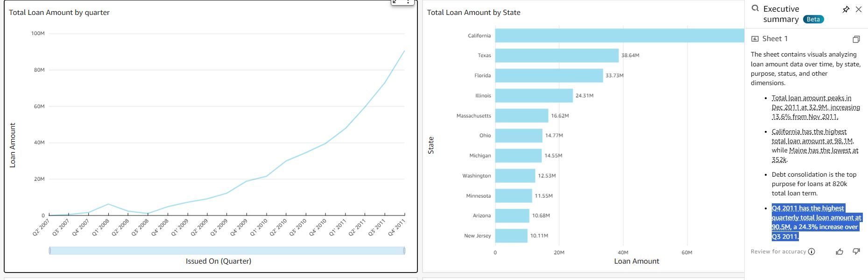Click the Minnesota bar showing 11.55M
Image resolution: width=868 pixels, height=280 pixels.
[514, 196]
